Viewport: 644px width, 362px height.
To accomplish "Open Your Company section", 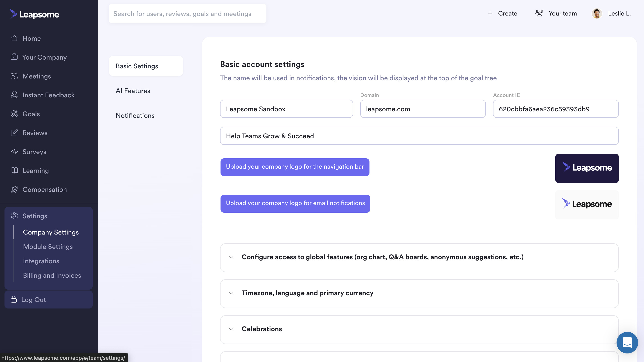I will pyautogui.click(x=44, y=57).
